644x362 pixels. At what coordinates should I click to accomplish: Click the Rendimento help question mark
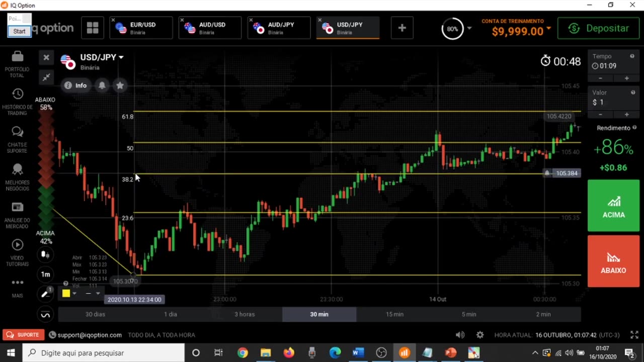634,128
